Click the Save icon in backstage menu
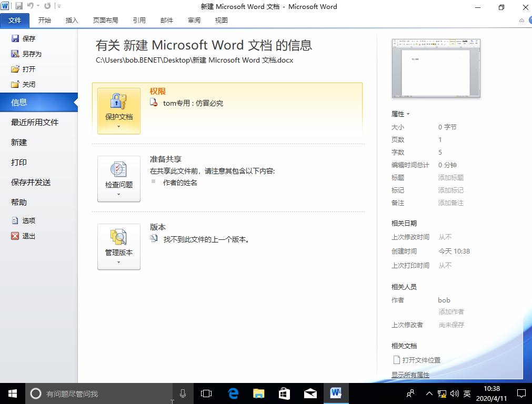532x404 pixels. [15, 38]
